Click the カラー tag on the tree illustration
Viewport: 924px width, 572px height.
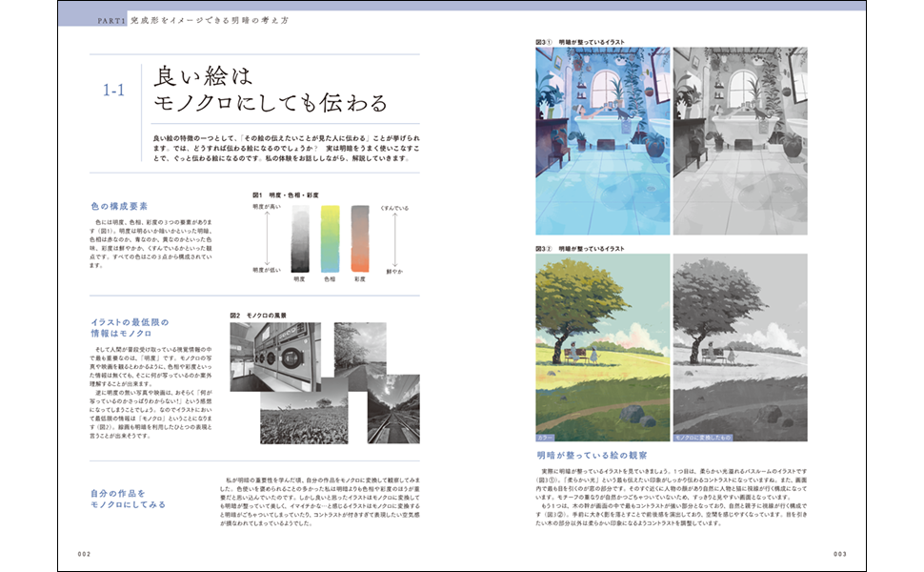(x=545, y=439)
